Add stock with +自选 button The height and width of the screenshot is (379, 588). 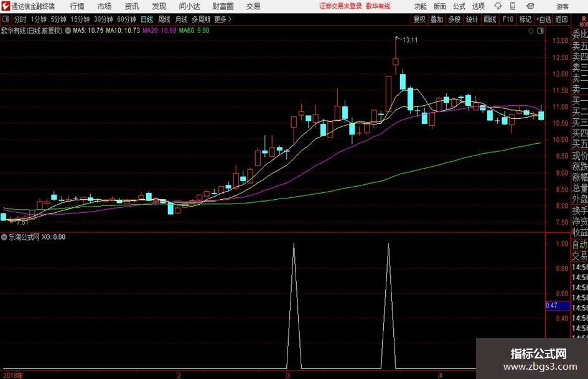[543, 19]
